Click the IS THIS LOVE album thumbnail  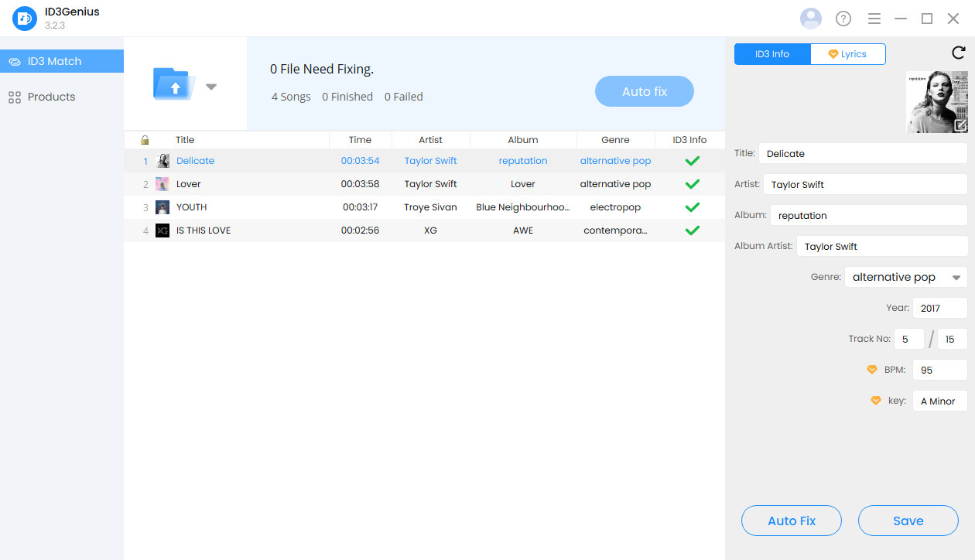pyautogui.click(x=162, y=230)
